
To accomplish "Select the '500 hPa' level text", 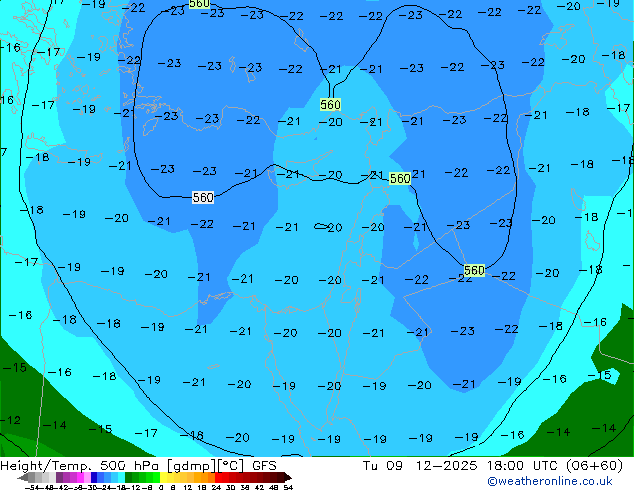I will click(x=131, y=466).
